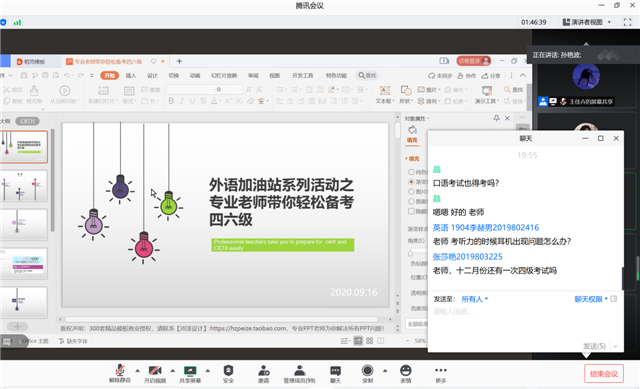Image resolution: width=640 pixels, height=389 pixels.
Task: Open the send options arrow next to 发送(S)
Action: coord(615,346)
